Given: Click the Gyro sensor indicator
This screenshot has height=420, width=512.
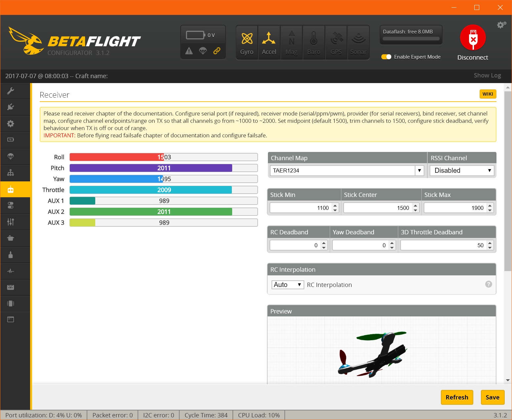Looking at the screenshot, I should 247,43.
